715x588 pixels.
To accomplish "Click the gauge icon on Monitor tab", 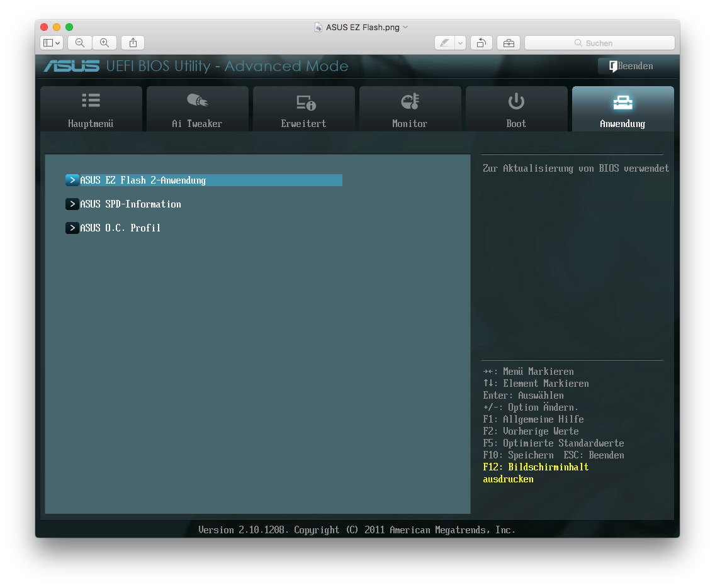I will pos(410,101).
